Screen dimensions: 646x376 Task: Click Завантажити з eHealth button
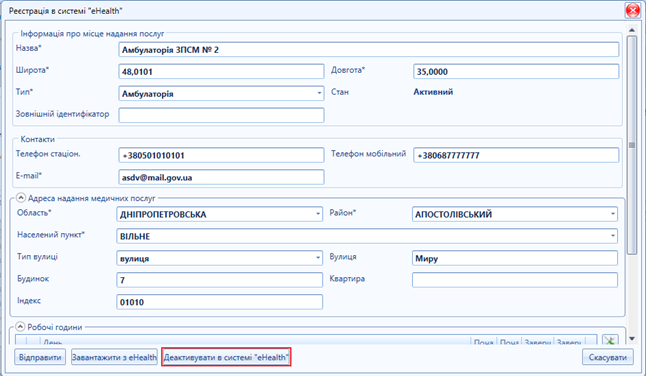coord(114,357)
